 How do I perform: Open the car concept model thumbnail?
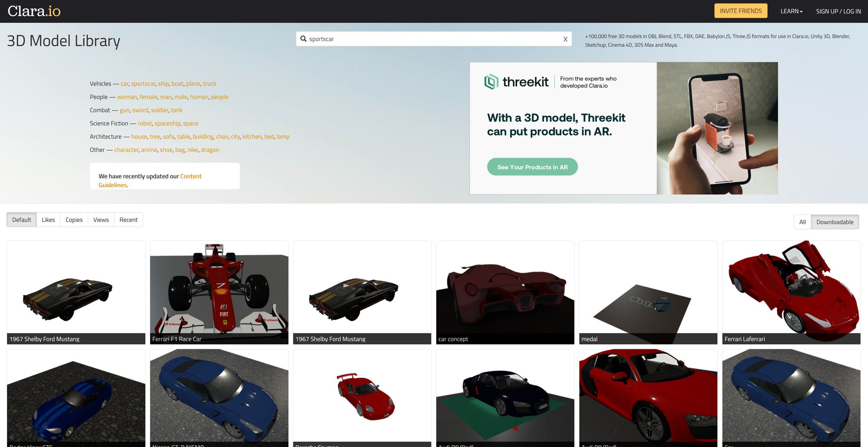pyautogui.click(x=505, y=292)
